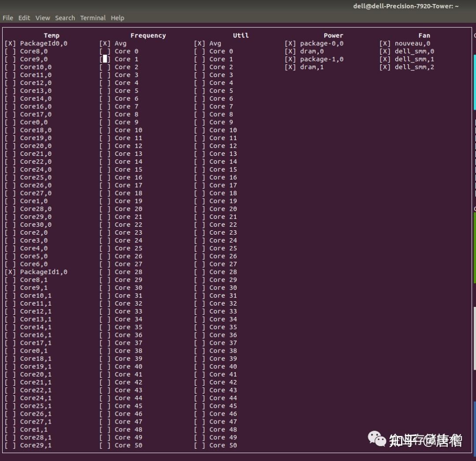Open the Edit menu
The height and width of the screenshot is (461, 476).
[24, 18]
